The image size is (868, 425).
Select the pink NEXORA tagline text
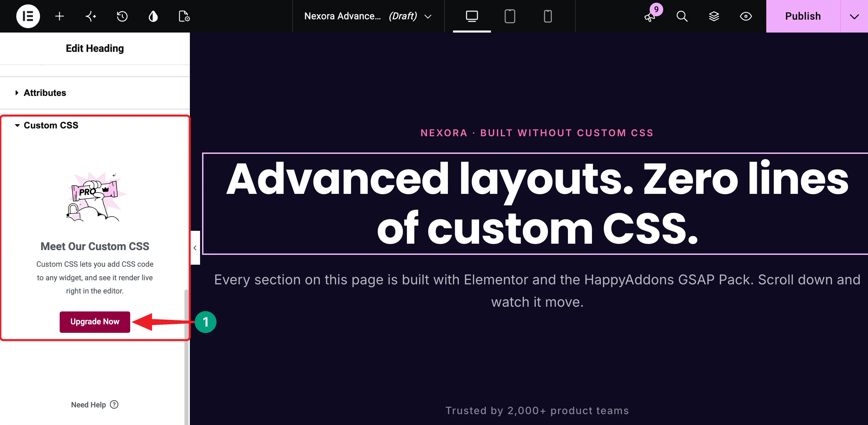pos(537,133)
